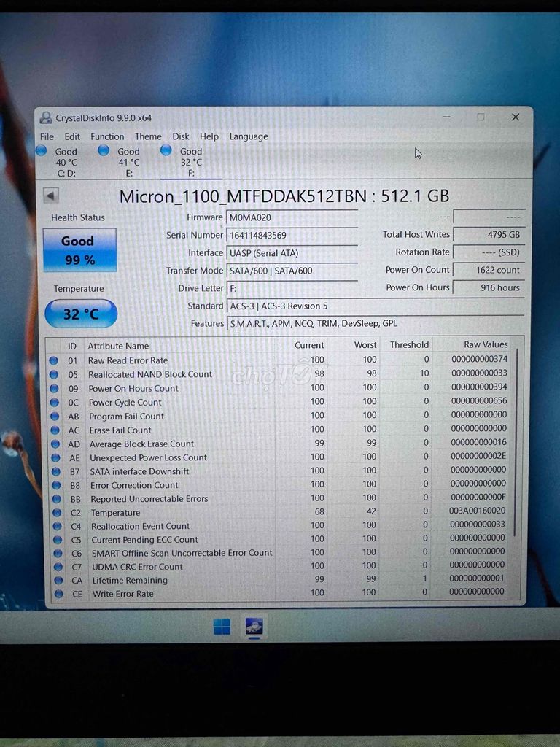Click the Interface field UASP (Serial ATA)
This screenshot has height=747, width=560.
(x=292, y=253)
